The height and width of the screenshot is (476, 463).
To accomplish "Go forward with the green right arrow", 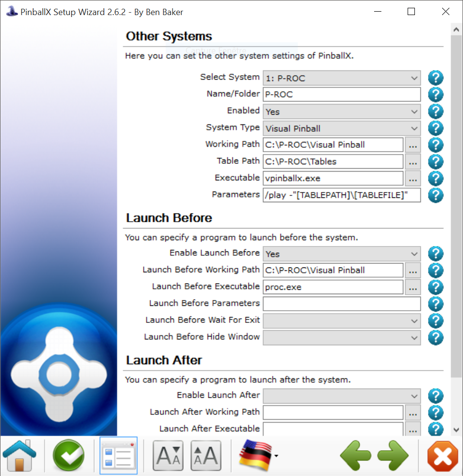I will [393, 456].
